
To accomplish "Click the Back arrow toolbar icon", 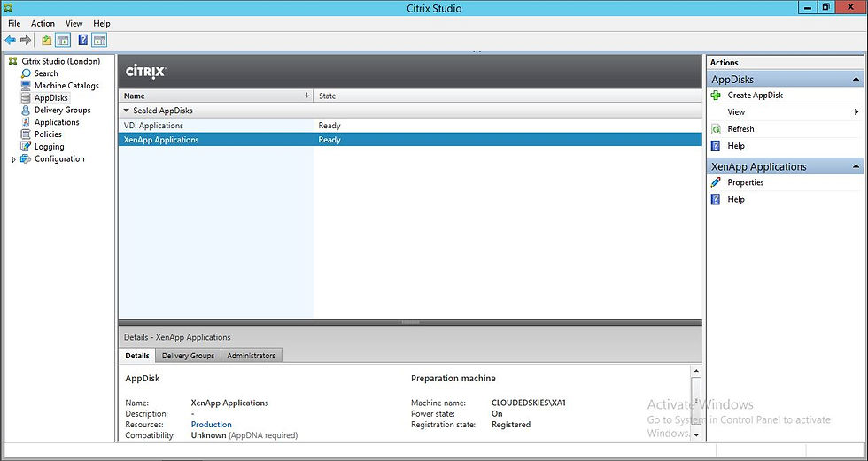I will pos(10,40).
